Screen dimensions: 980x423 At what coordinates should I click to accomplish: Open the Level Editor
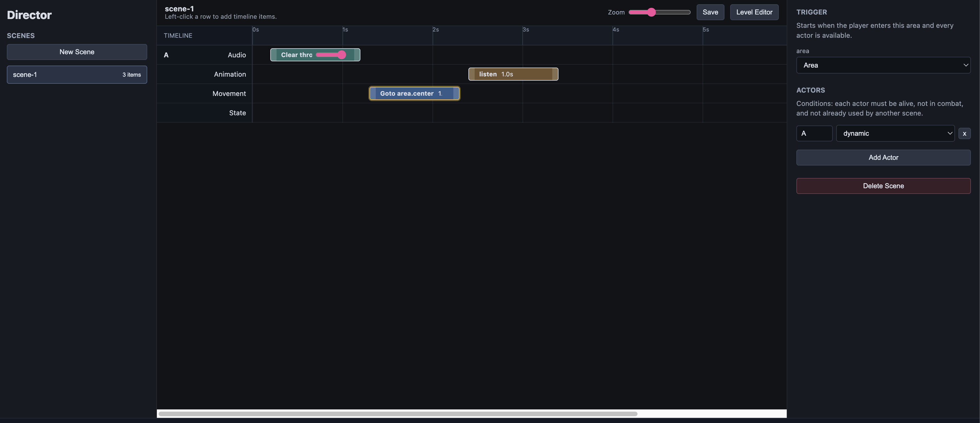(x=754, y=12)
